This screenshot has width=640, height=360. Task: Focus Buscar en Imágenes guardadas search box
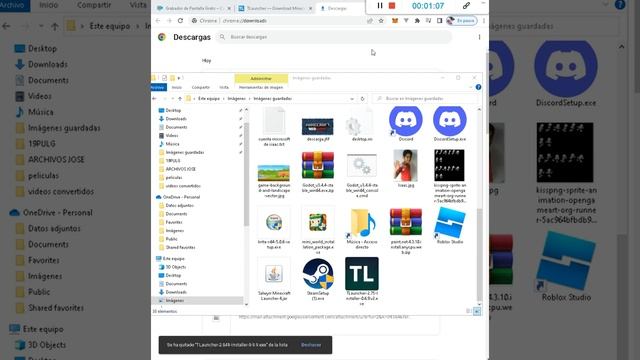click(424, 99)
